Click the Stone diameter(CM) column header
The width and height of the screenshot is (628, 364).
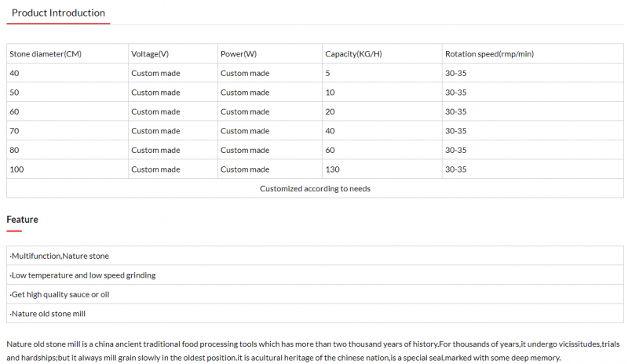click(x=46, y=54)
